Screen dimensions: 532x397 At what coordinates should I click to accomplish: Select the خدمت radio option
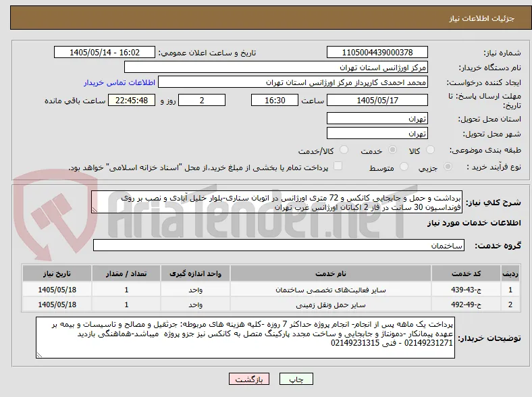(x=392, y=150)
